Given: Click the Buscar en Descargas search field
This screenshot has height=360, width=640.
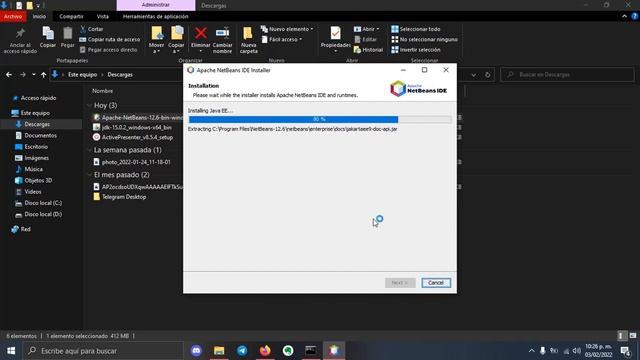Looking at the screenshot, I should click(567, 75).
